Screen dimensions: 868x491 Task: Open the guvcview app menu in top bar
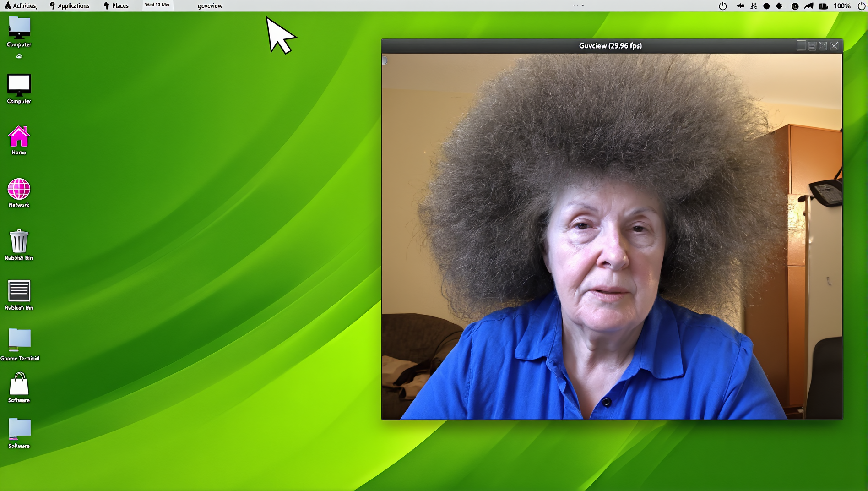click(210, 6)
